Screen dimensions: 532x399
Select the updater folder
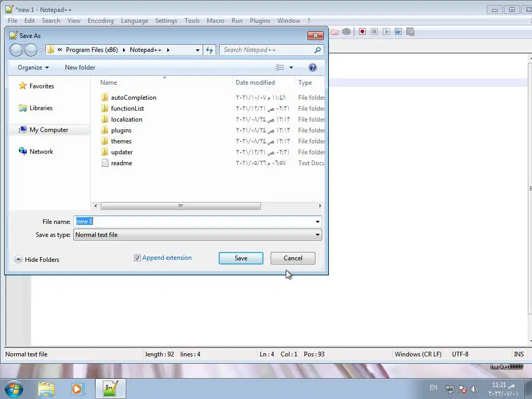tap(122, 152)
